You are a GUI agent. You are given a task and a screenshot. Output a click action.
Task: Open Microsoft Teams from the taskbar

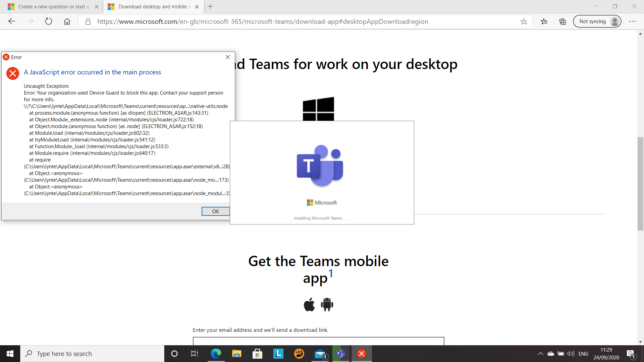click(x=341, y=354)
